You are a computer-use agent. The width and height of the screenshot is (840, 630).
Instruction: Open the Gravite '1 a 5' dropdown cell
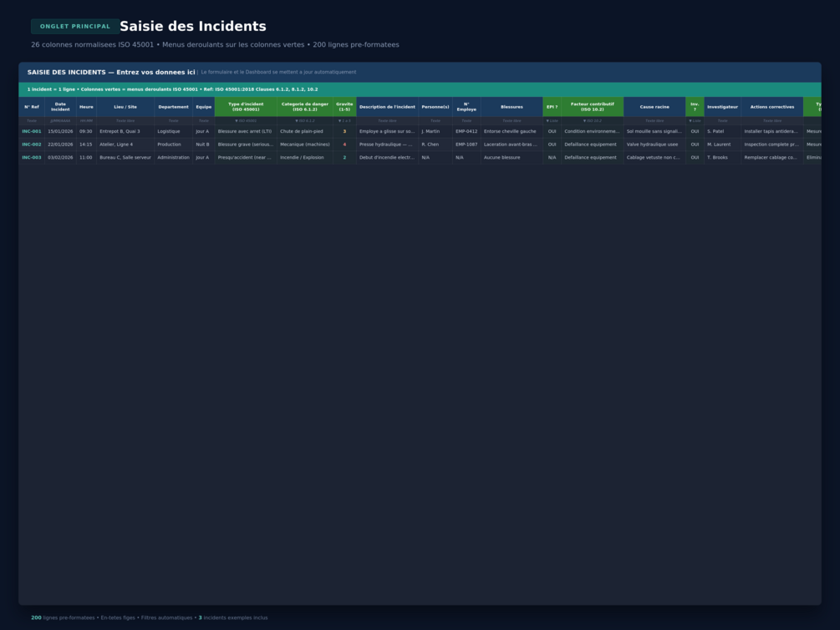pos(344,121)
